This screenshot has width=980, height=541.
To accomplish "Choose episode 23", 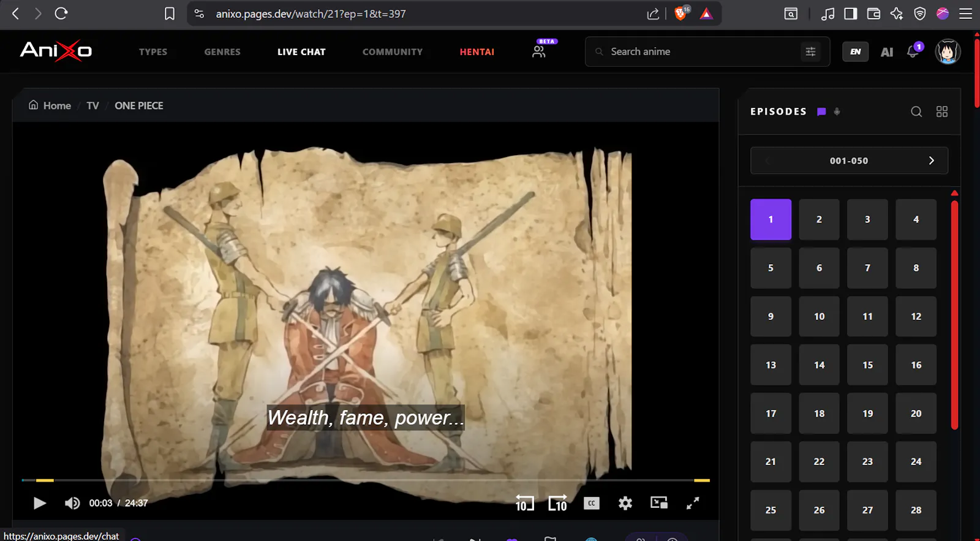I will click(867, 461).
